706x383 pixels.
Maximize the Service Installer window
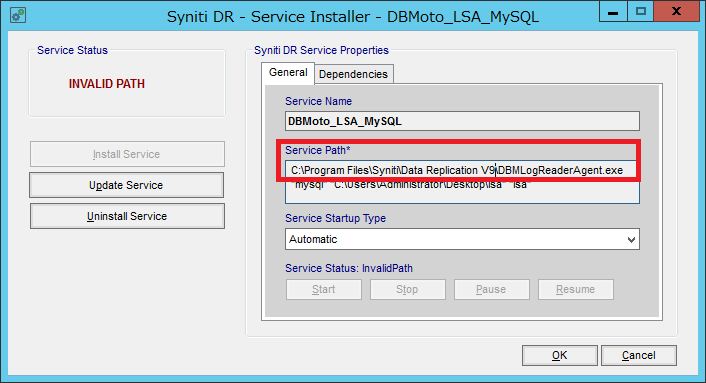click(640, 12)
